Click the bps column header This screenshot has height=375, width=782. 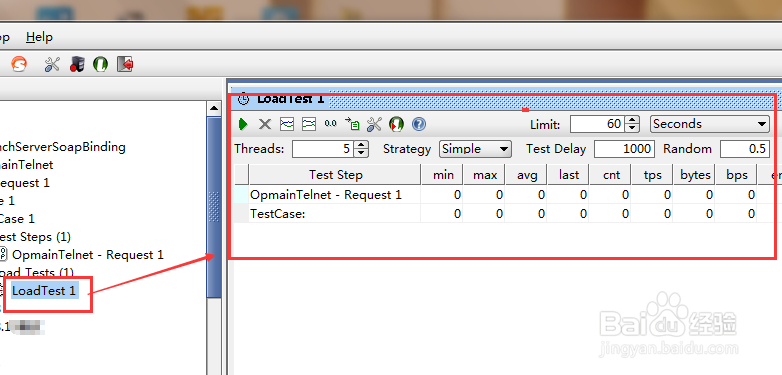click(x=736, y=175)
